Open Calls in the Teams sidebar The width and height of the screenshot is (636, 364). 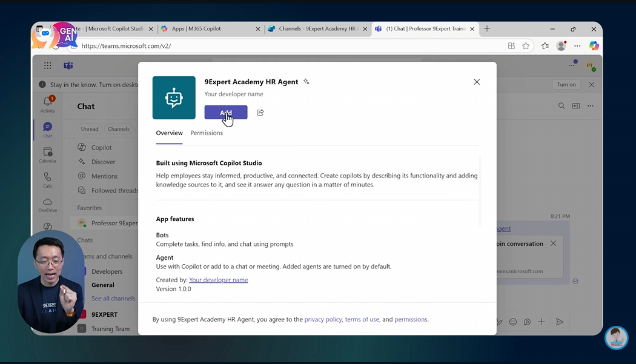click(x=47, y=177)
